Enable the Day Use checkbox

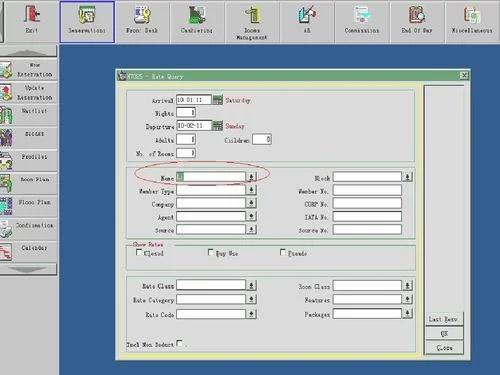[x=211, y=253]
